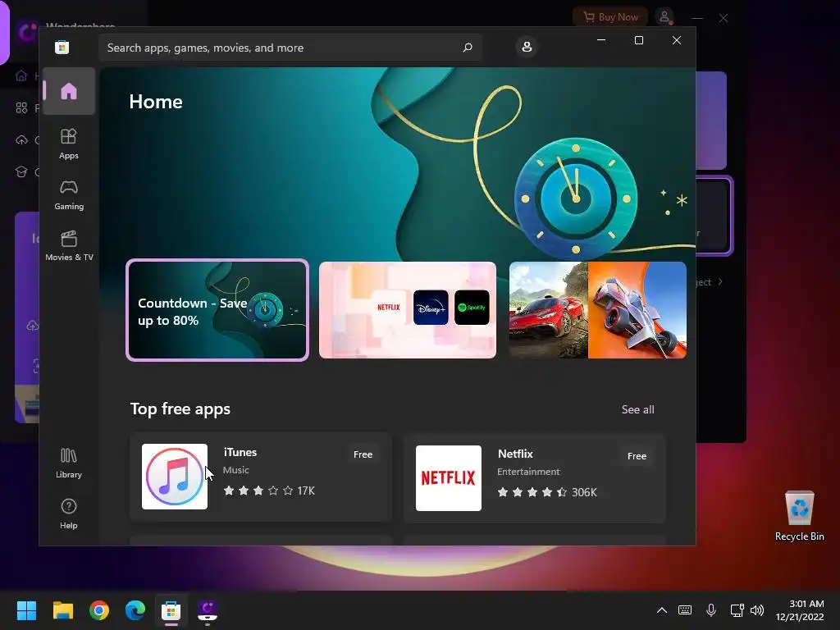Viewport: 840px width, 630px height.
Task: Open the iTunes app title
Action: [240, 452]
